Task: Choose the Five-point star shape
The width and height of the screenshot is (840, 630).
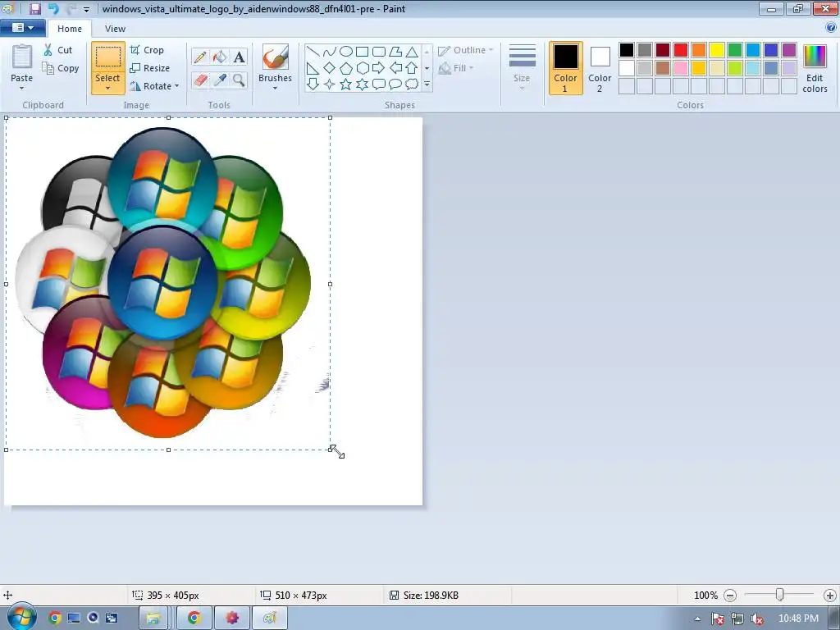Action: (346, 84)
